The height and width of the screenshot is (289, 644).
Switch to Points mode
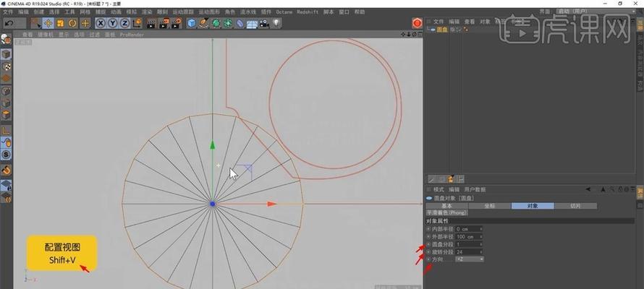click(7, 91)
